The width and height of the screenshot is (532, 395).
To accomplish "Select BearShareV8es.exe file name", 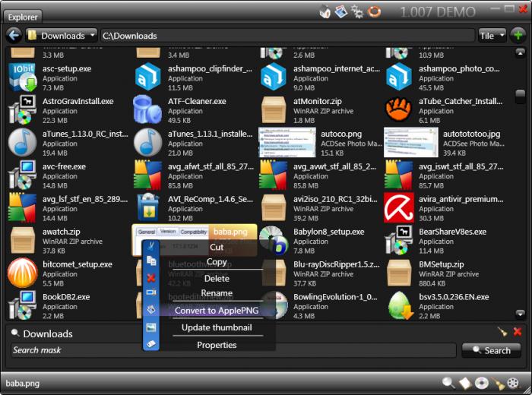I will coord(453,232).
